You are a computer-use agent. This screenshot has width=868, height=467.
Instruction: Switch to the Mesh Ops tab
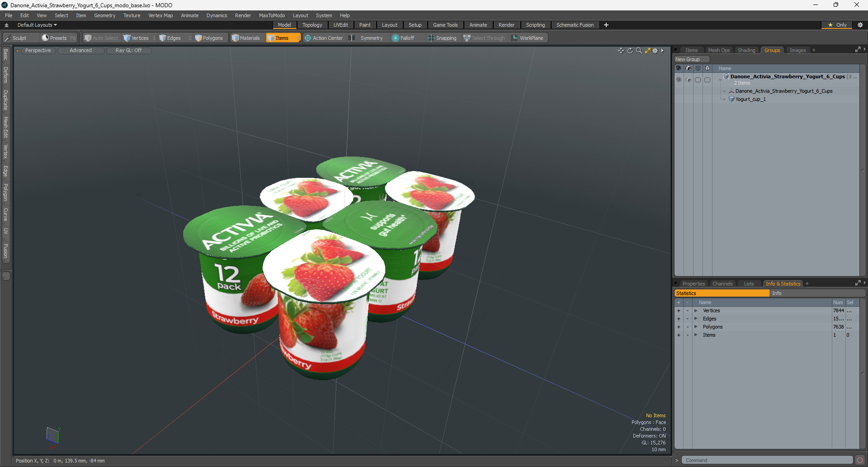point(719,50)
